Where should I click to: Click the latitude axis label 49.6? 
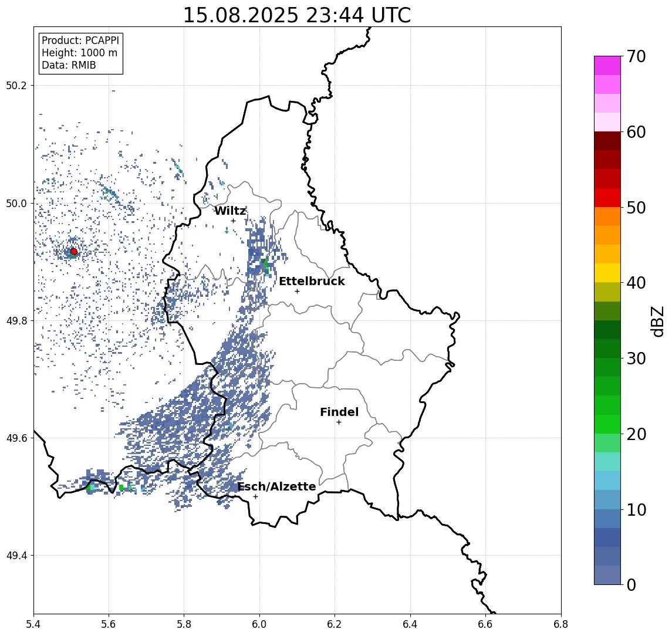(16, 438)
